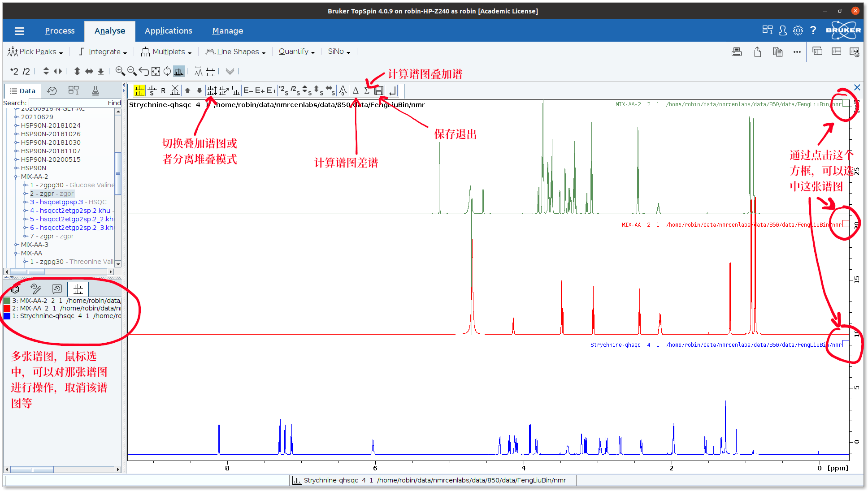
Task: Click the sum spectra sigma icon
Action: [367, 90]
